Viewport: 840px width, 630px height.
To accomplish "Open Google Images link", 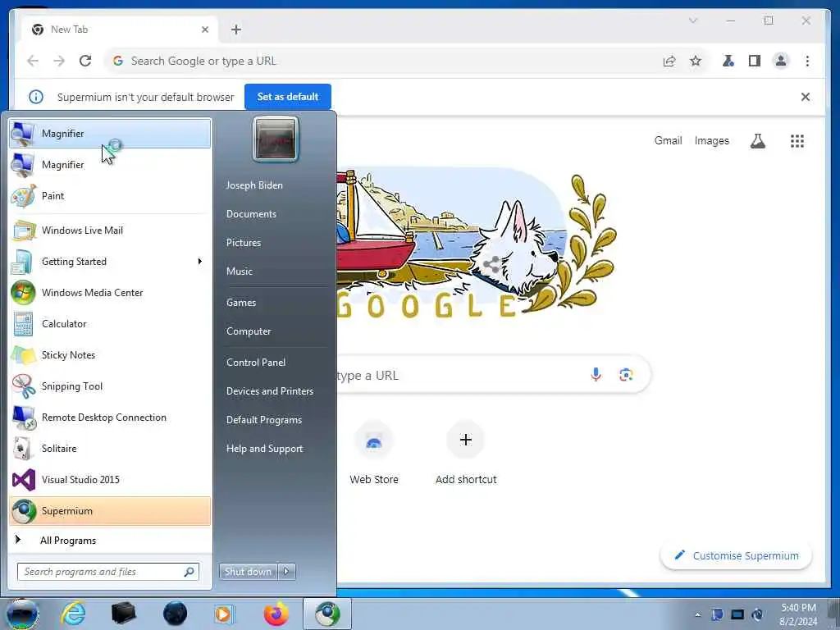I will tap(712, 141).
